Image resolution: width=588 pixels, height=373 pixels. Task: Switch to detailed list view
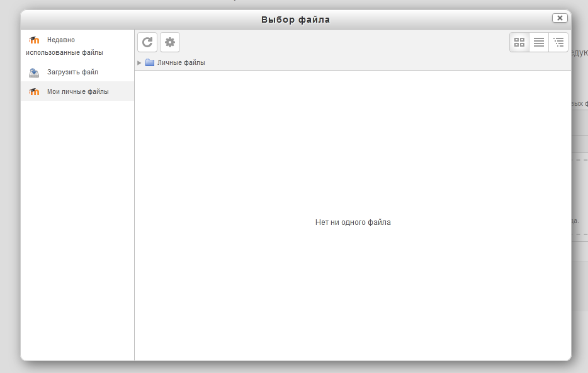tap(539, 42)
